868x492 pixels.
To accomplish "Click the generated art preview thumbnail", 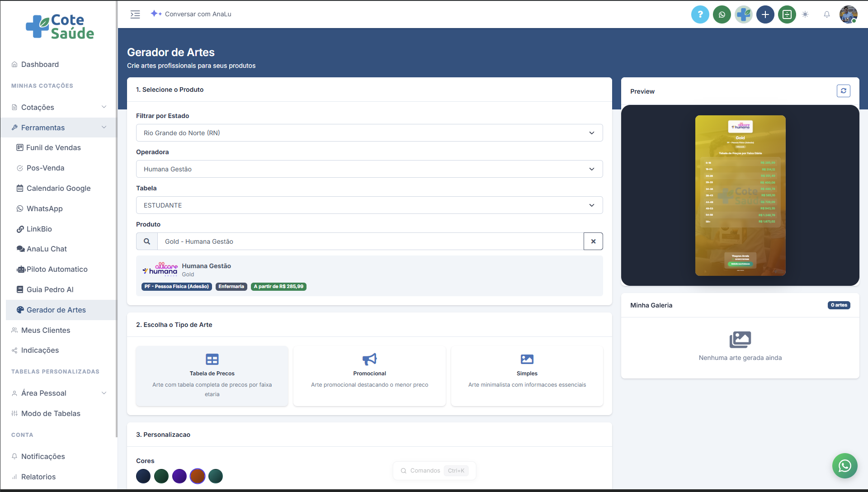I will (x=740, y=195).
